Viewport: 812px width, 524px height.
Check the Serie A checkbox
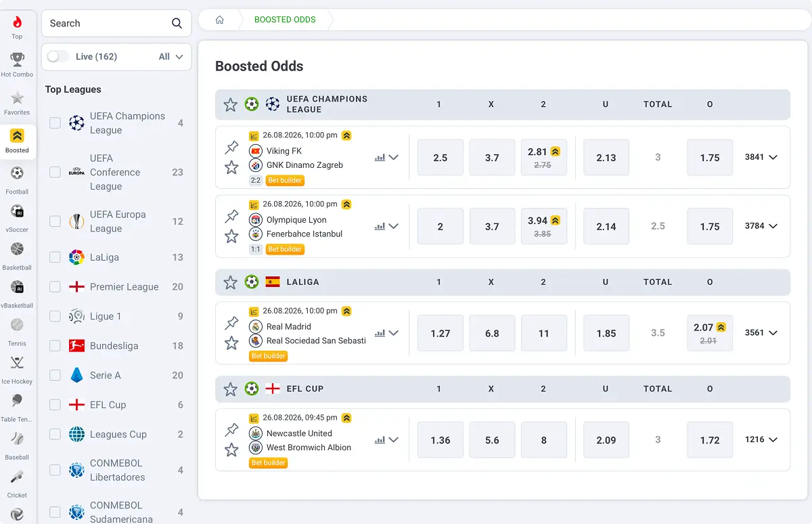55,375
